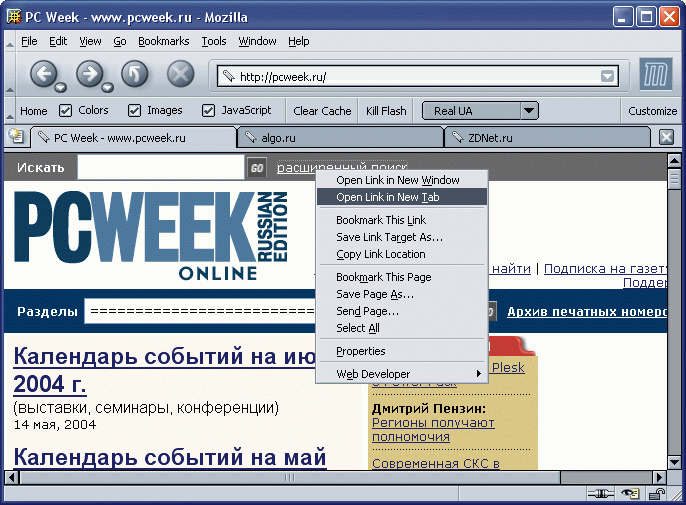Select Copy Link Location
Image resolution: width=686 pixels, height=505 pixels.
coord(401,254)
